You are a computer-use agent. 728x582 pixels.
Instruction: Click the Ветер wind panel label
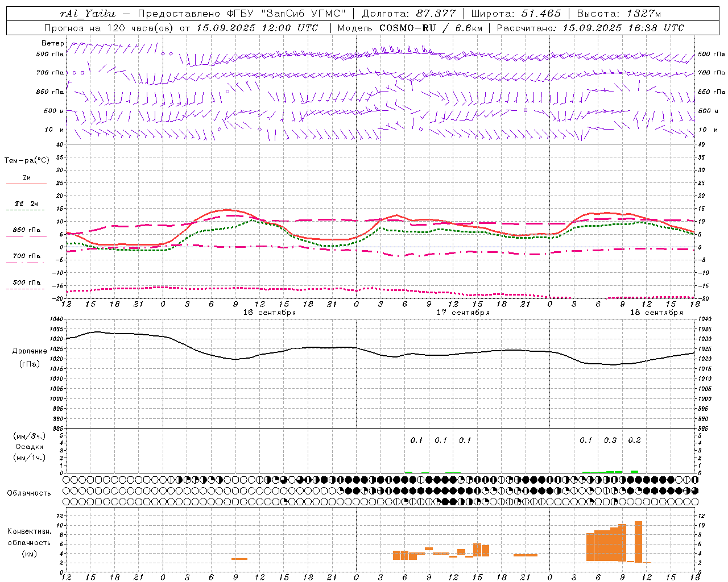tap(52, 43)
